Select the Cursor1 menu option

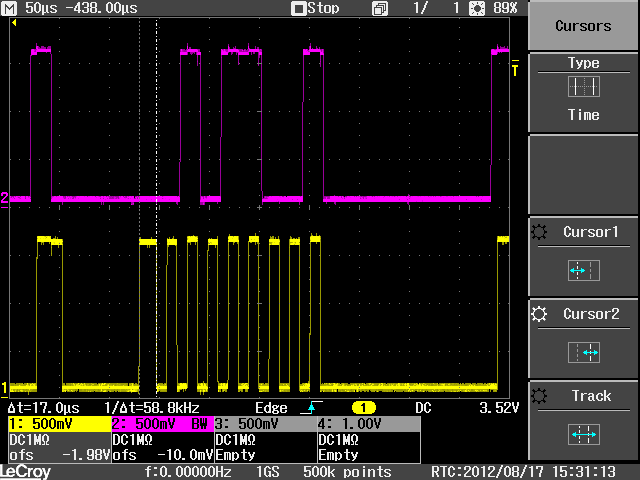pos(583,256)
